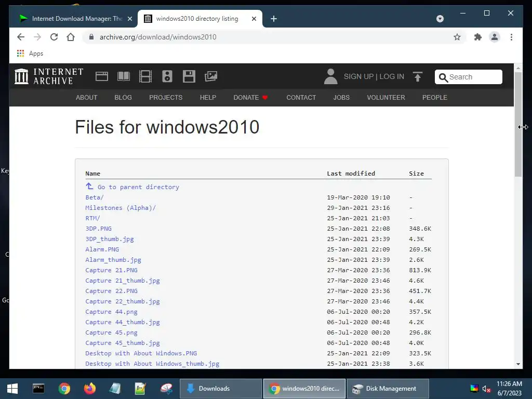Open Alarm.PNG file link
The image size is (532, 399).
102,249
